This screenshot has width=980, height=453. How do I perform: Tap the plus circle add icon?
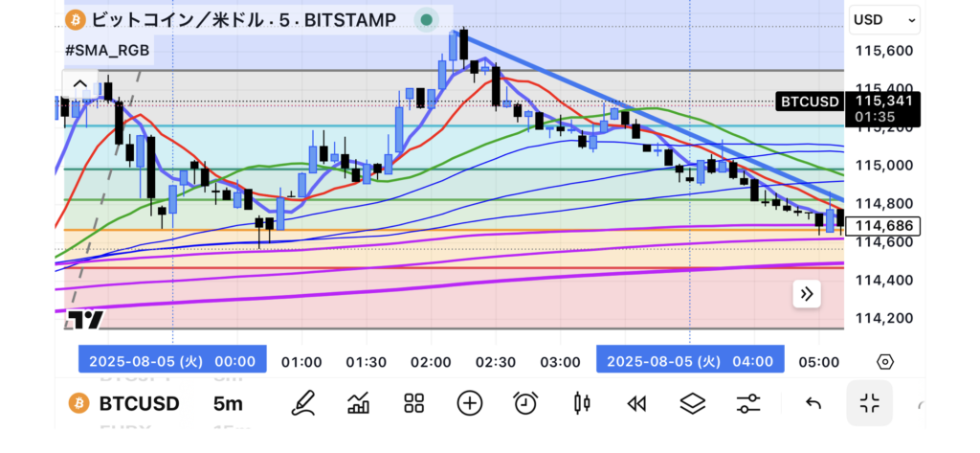[x=469, y=403]
